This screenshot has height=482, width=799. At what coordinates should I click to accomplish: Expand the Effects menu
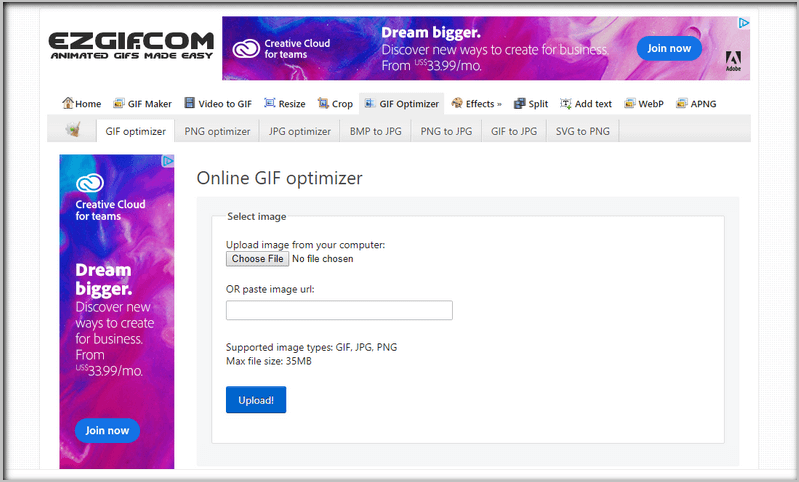pyautogui.click(x=476, y=103)
